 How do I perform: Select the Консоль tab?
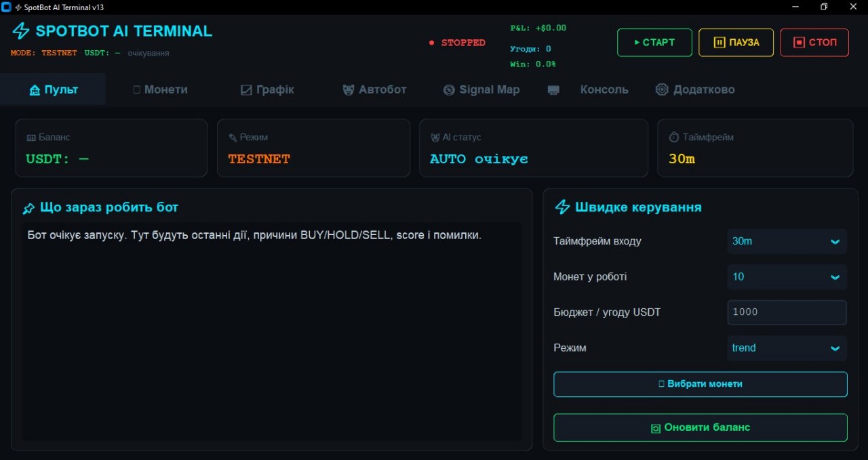tap(588, 89)
